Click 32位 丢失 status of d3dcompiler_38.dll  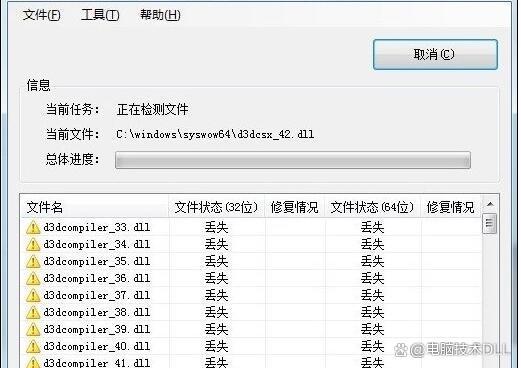click(216, 312)
